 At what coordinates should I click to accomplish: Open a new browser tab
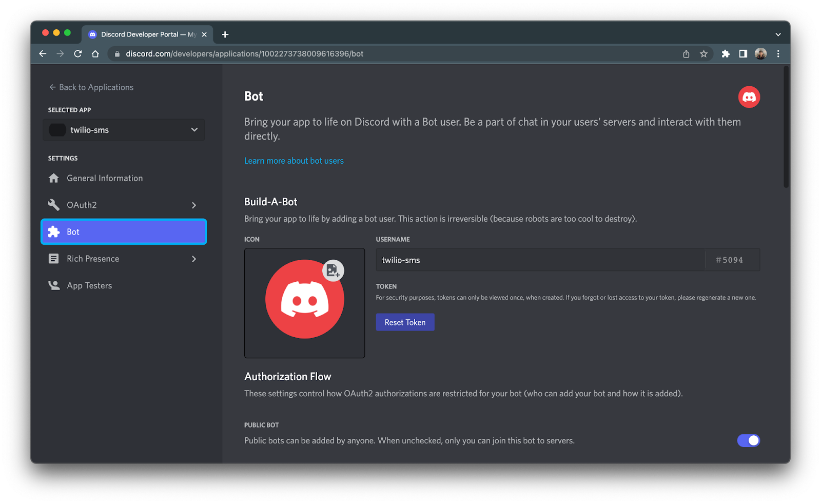[x=225, y=34]
